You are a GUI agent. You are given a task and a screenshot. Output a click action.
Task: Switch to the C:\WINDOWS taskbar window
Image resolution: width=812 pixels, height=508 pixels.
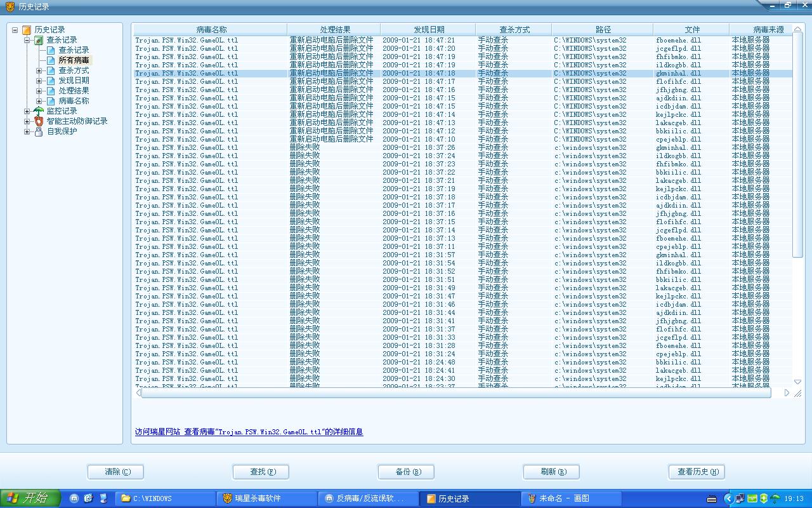click(x=166, y=498)
